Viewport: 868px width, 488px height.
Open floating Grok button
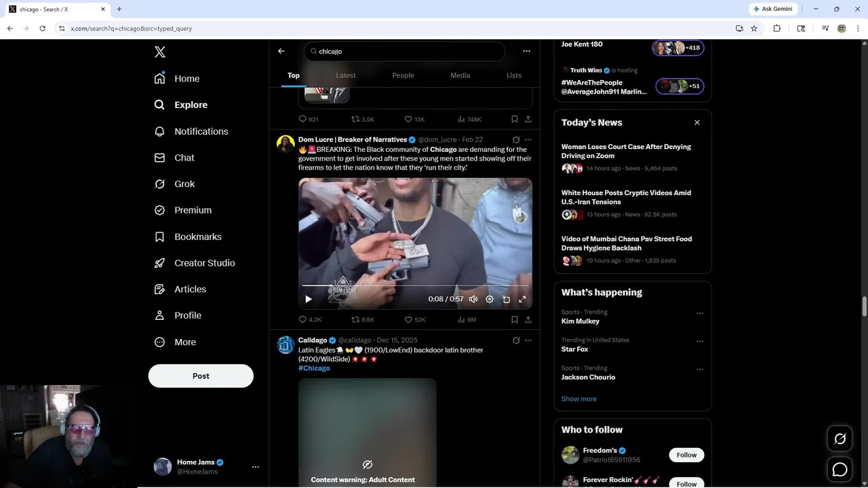click(x=840, y=439)
